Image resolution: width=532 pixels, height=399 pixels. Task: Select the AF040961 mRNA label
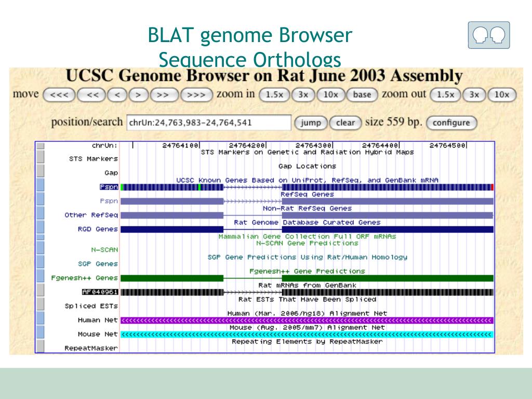[x=100, y=292]
